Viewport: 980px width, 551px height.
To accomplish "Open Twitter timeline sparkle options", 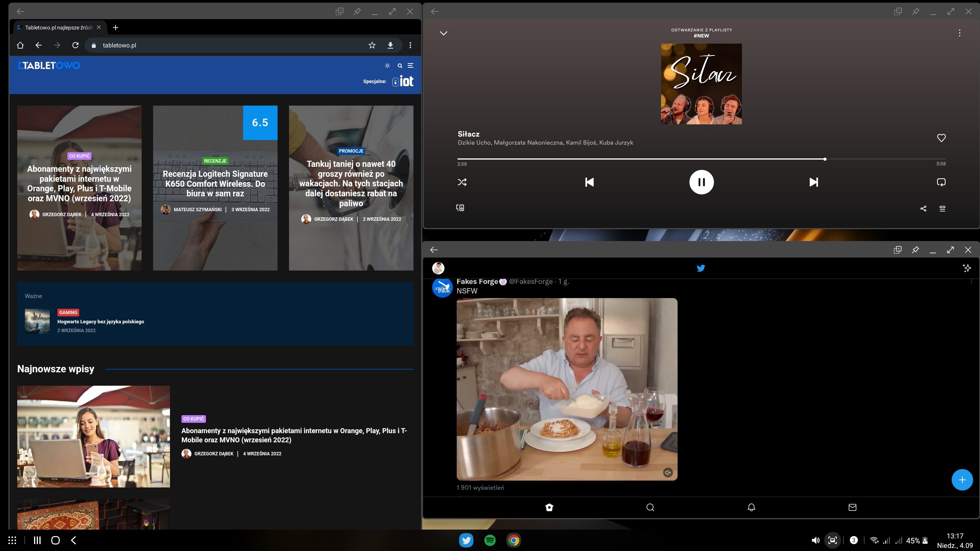I will [x=967, y=268].
